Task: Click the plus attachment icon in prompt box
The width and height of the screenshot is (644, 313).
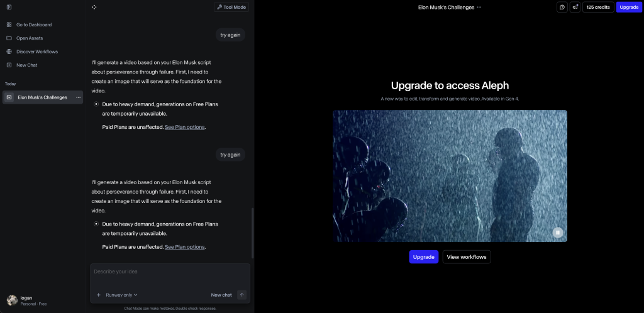Action: (98, 295)
